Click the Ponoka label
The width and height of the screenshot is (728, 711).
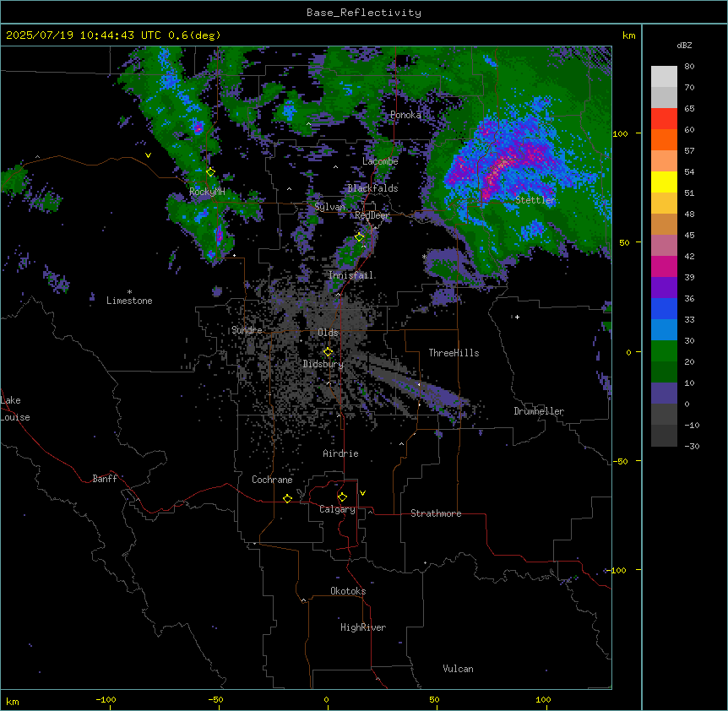click(x=405, y=115)
